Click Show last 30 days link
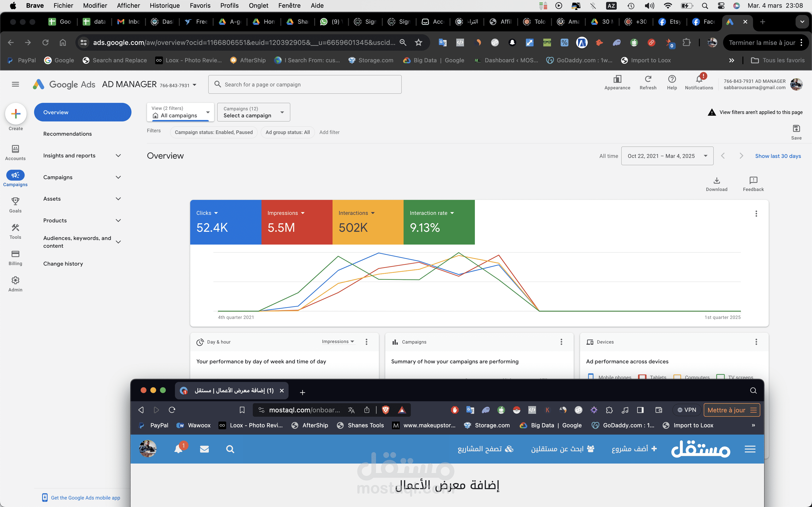 coord(778,156)
